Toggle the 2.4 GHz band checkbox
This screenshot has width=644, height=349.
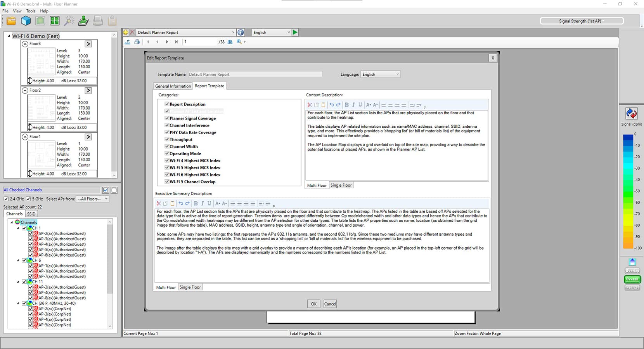pos(6,199)
